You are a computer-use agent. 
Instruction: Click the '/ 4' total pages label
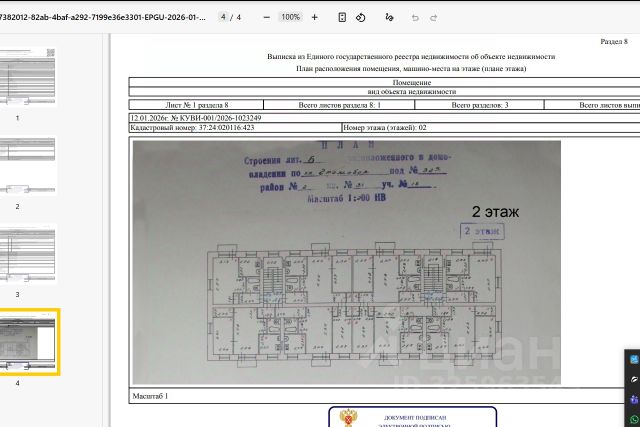(236, 17)
